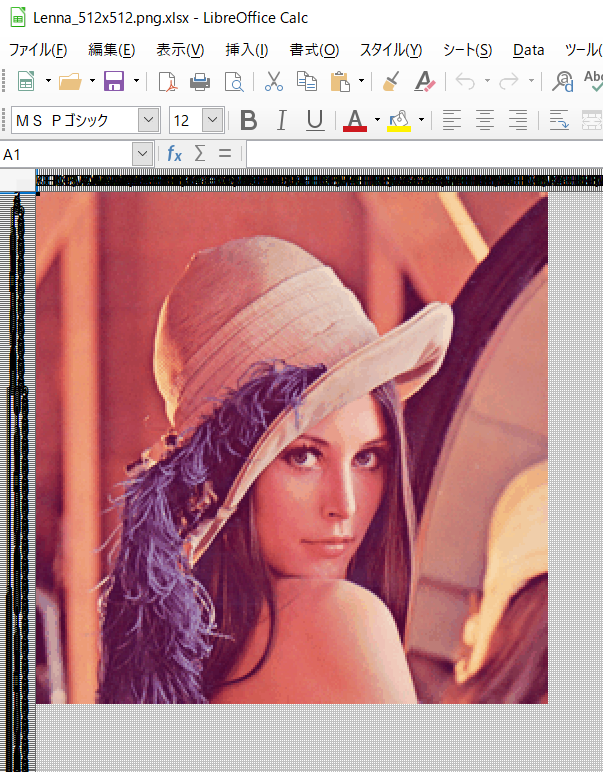603x772 pixels.
Task: Open シート(S) menu
Action: pos(467,50)
